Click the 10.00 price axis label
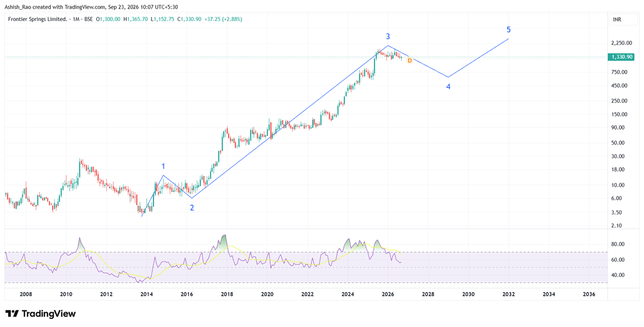Screen dimensions: 644x327 click(x=619, y=185)
